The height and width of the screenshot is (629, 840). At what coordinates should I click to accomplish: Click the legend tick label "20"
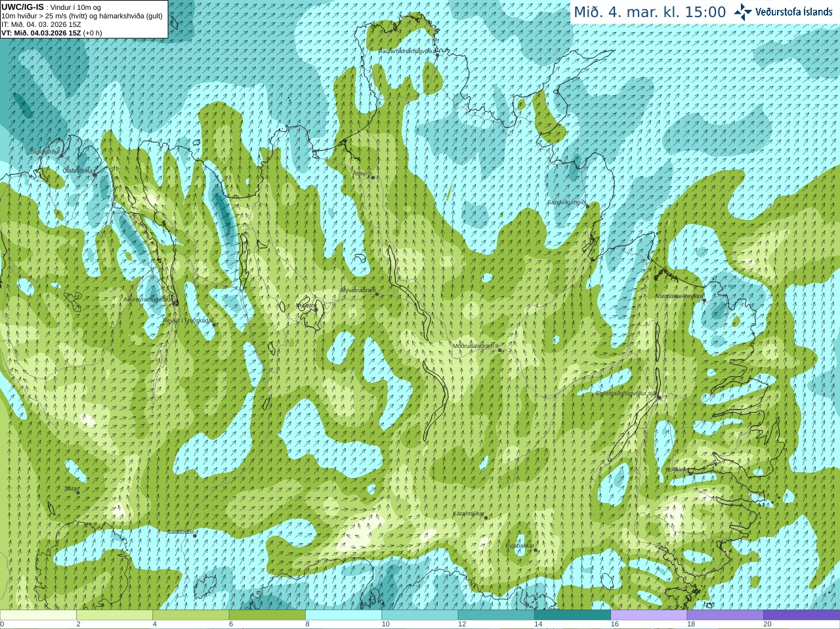click(x=767, y=624)
